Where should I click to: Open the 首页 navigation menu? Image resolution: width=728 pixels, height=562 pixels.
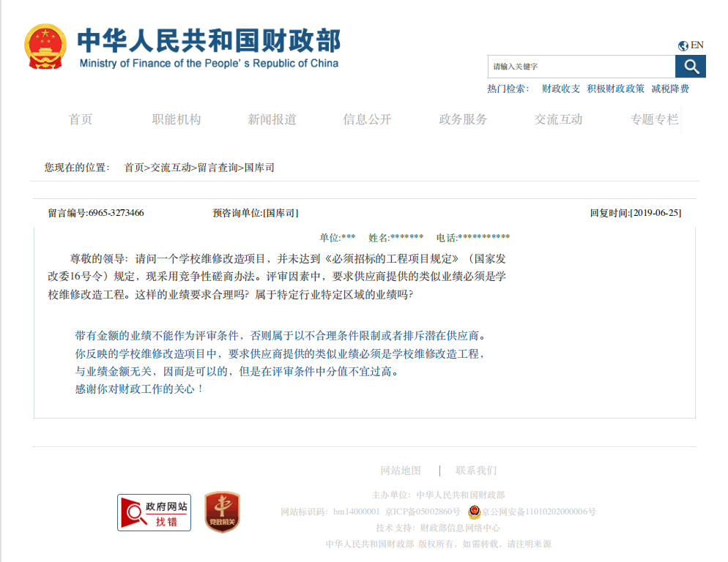(81, 119)
